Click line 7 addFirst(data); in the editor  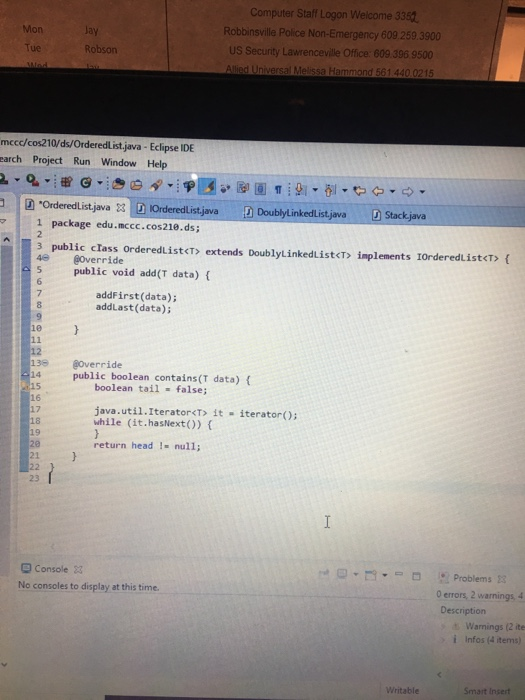136,296
